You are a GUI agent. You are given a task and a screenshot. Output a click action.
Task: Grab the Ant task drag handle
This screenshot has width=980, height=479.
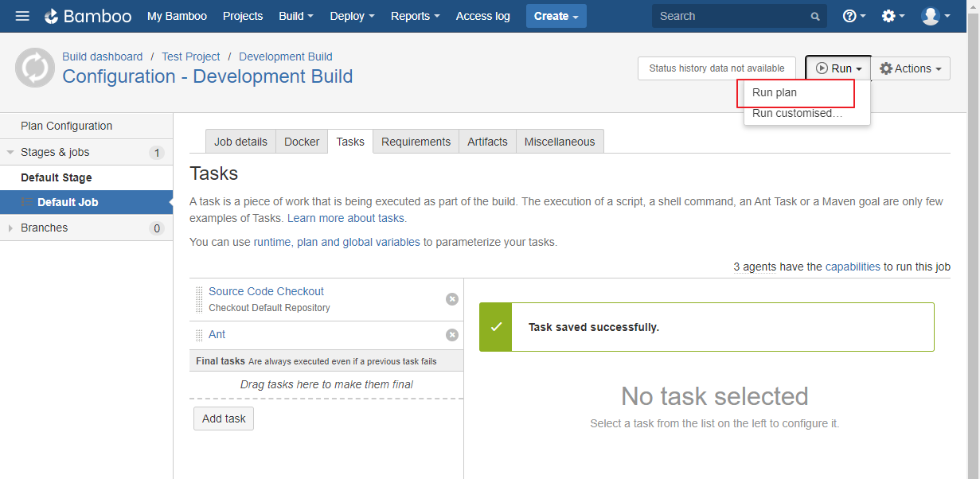pos(199,335)
